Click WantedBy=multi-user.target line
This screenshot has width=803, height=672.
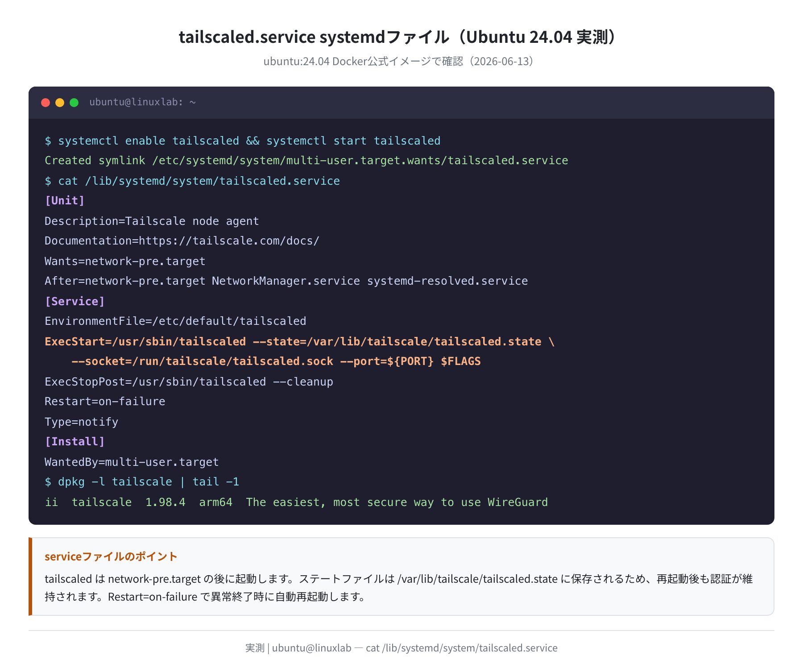(132, 462)
